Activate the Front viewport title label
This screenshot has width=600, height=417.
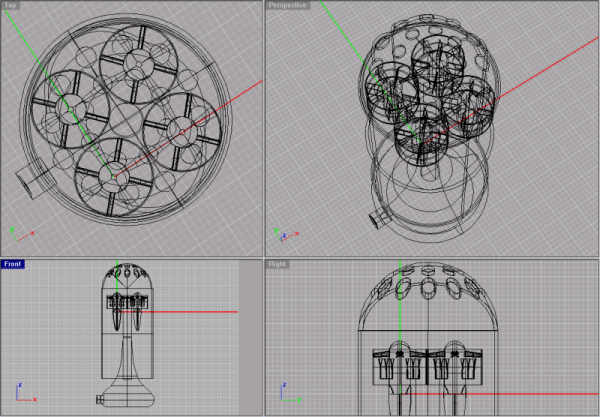pyautogui.click(x=14, y=264)
